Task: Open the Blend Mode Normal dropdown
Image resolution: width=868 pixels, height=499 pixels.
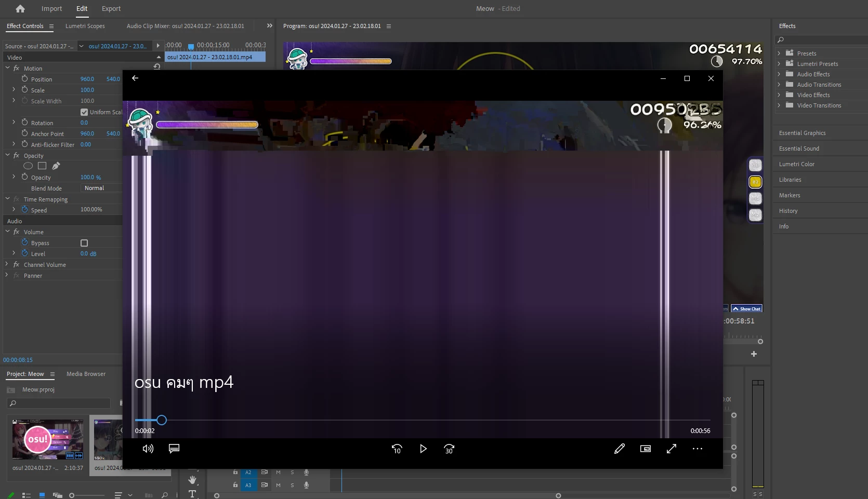Action: [x=101, y=188]
